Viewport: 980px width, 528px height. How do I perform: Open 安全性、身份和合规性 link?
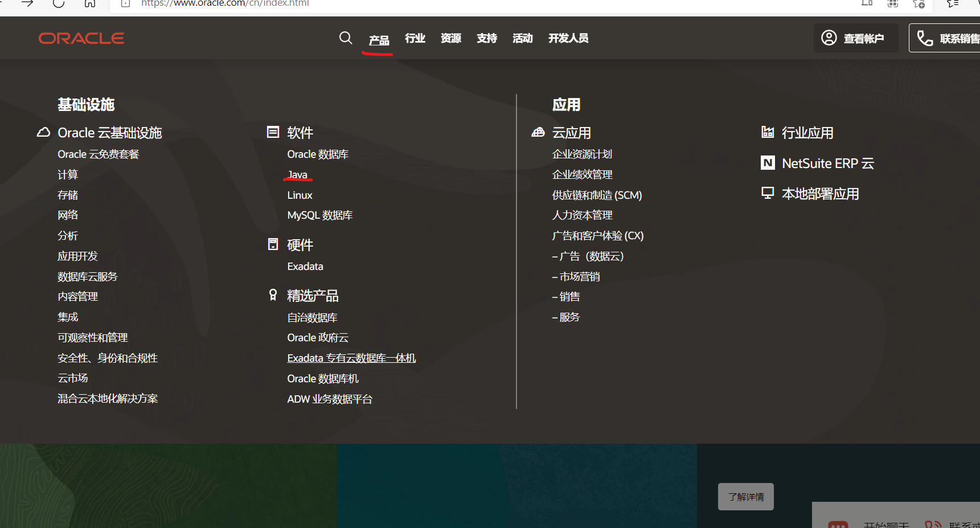pos(108,358)
